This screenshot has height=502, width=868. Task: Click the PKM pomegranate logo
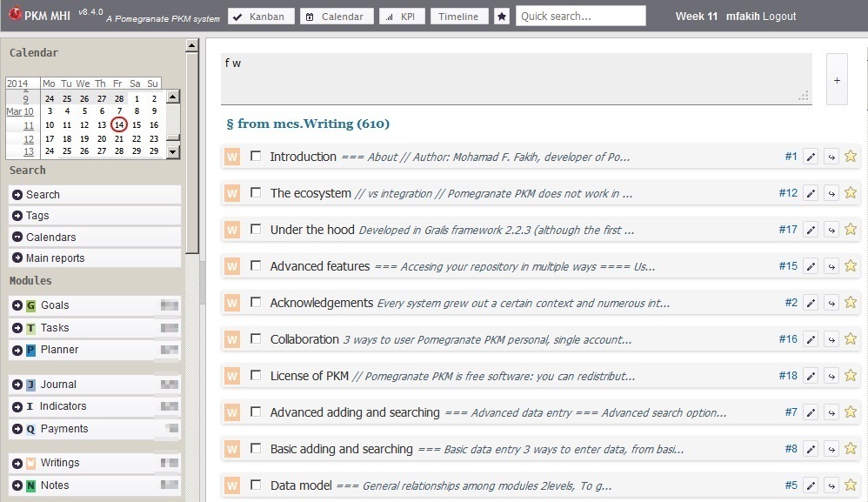15,16
